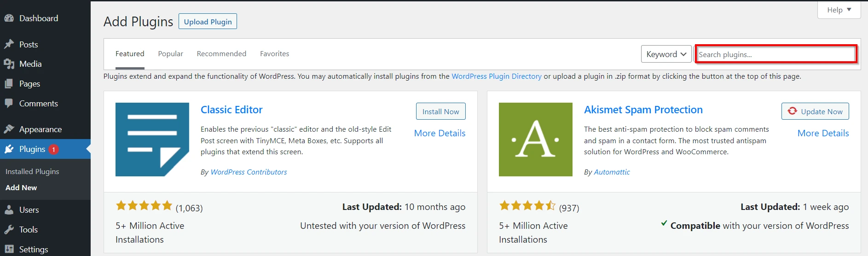Viewport: 868px width, 256px height.
Task: Click the Pages icon in sidebar
Action: (9, 84)
